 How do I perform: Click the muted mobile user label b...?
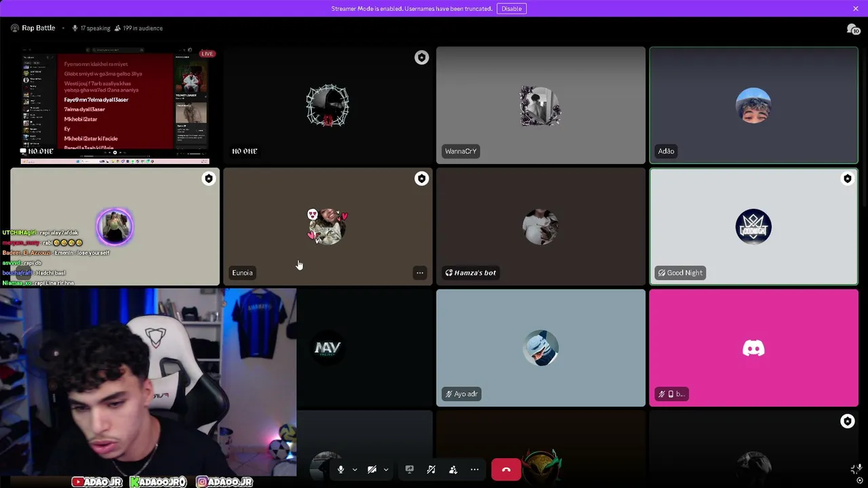(671, 394)
